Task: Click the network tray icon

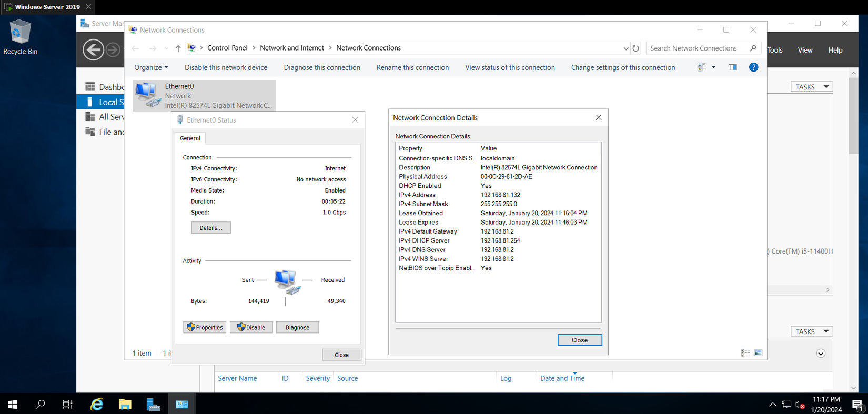Action: (x=786, y=405)
